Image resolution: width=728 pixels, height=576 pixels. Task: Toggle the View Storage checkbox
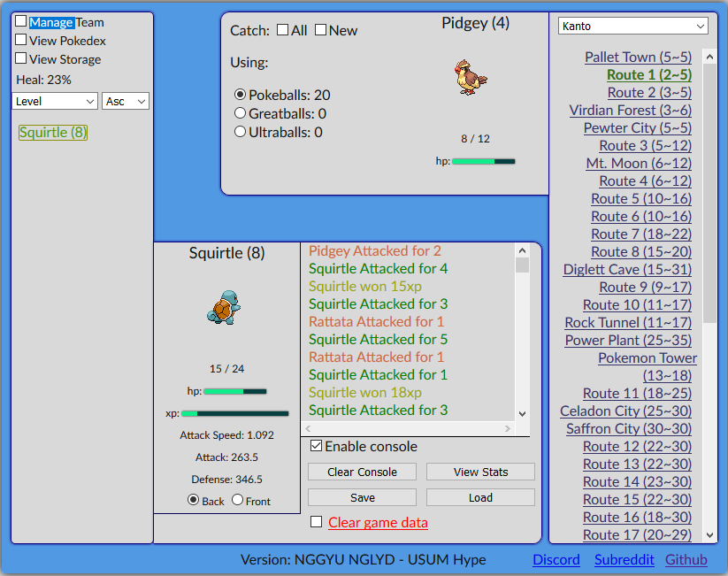click(21, 58)
